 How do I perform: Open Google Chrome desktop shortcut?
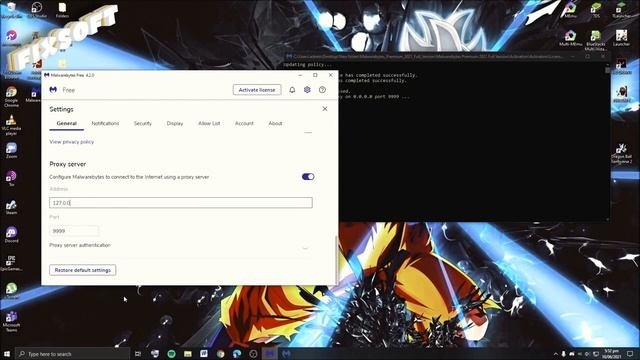coord(11,96)
